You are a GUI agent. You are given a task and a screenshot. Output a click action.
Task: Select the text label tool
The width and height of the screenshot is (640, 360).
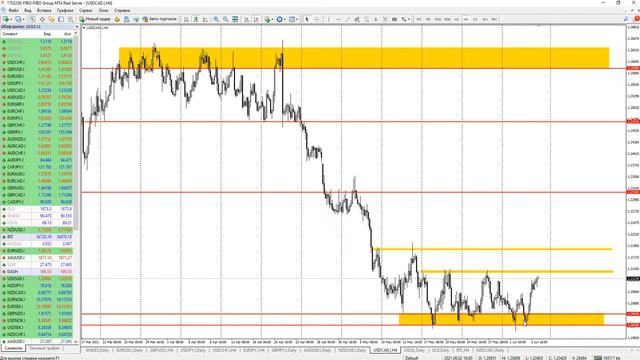pos(385,19)
